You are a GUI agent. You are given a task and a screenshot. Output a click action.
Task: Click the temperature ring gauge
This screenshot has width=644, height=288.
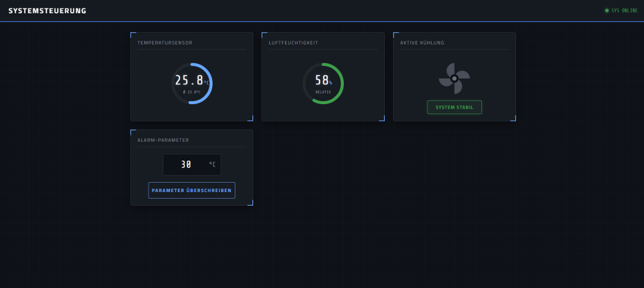[192, 83]
